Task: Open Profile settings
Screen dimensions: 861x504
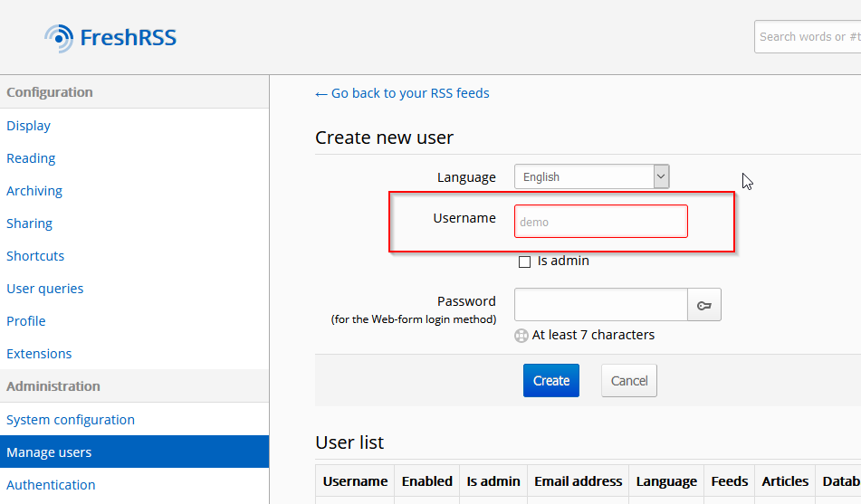Action: pyautogui.click(x=26, y=321)
